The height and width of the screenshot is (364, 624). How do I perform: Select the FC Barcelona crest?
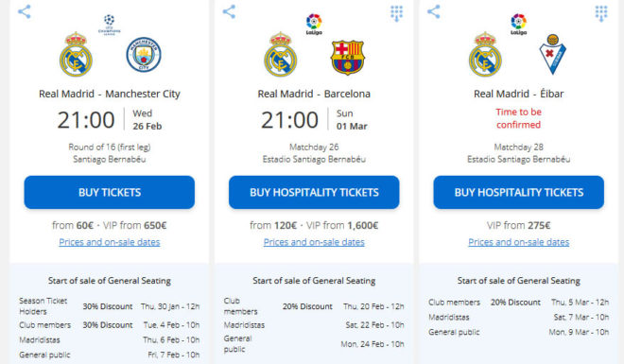click(347, 57)
